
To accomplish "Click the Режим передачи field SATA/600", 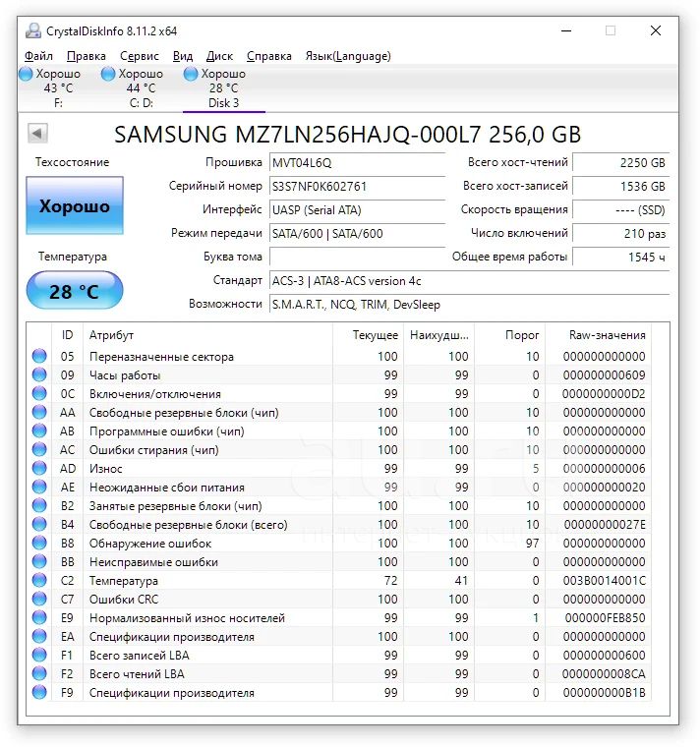I will pyautogui.click(x=357, y=234).
